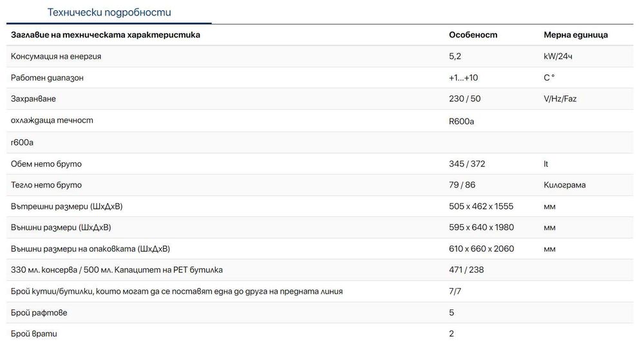Click the 5,2 energy consumption value
644x348 pixels.
456,57
